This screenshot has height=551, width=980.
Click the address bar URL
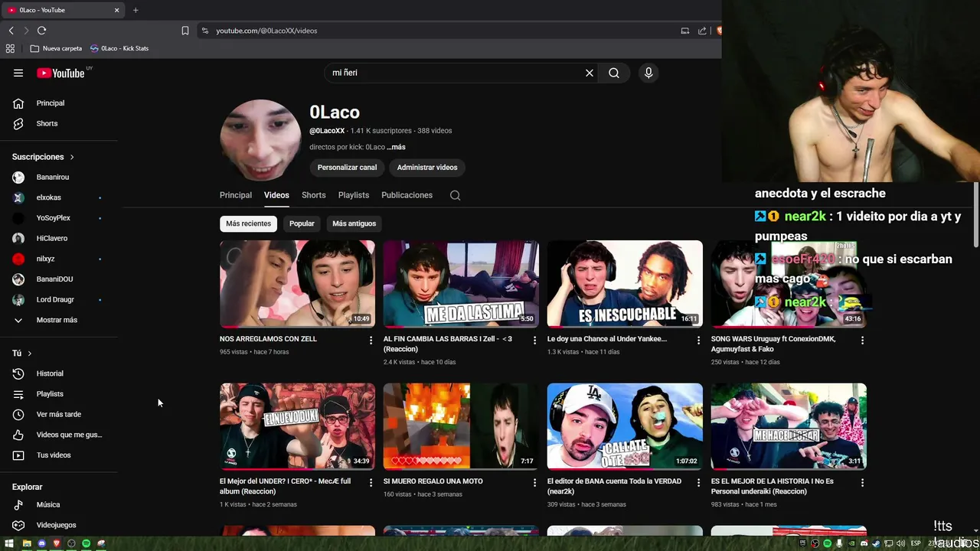click(266, 31)
